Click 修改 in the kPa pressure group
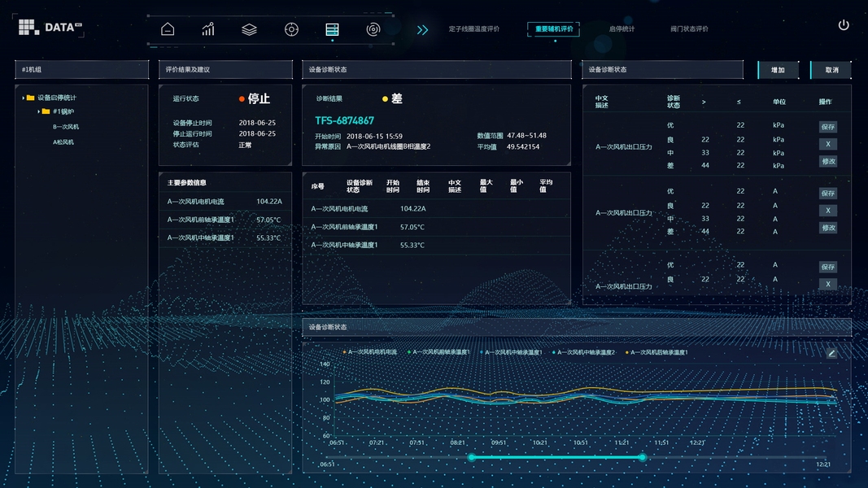This screenshot has width=868, height=488. 827,161
